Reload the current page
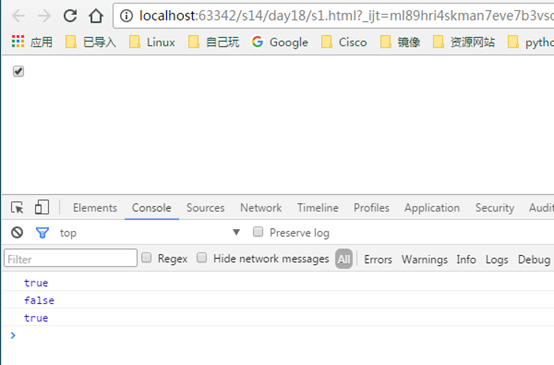 point(70,16)
